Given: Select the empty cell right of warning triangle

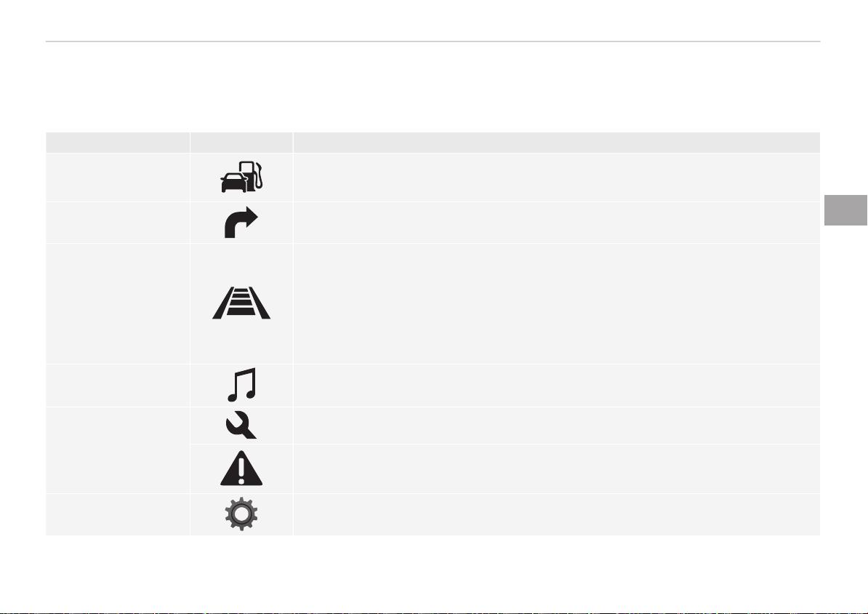Looking at the screenshot, I should click(x=556, y=469).
